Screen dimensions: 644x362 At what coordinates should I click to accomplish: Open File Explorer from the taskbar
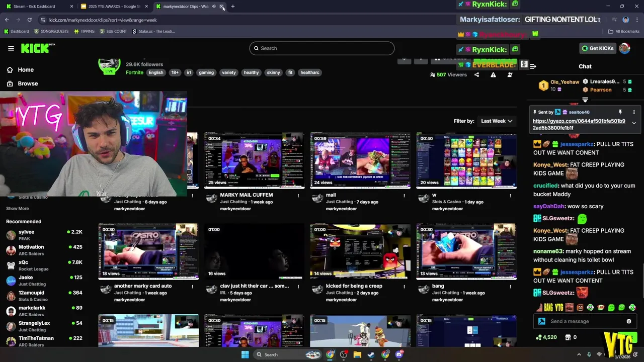(357, 354)
